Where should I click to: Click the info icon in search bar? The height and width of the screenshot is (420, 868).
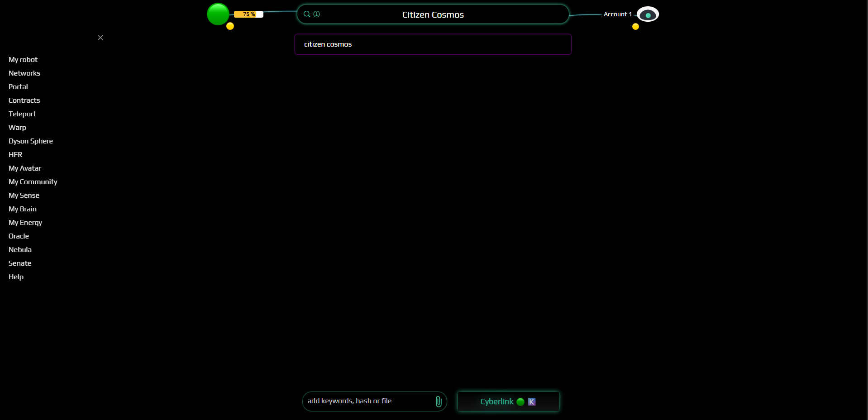click(x=317, y=14)
